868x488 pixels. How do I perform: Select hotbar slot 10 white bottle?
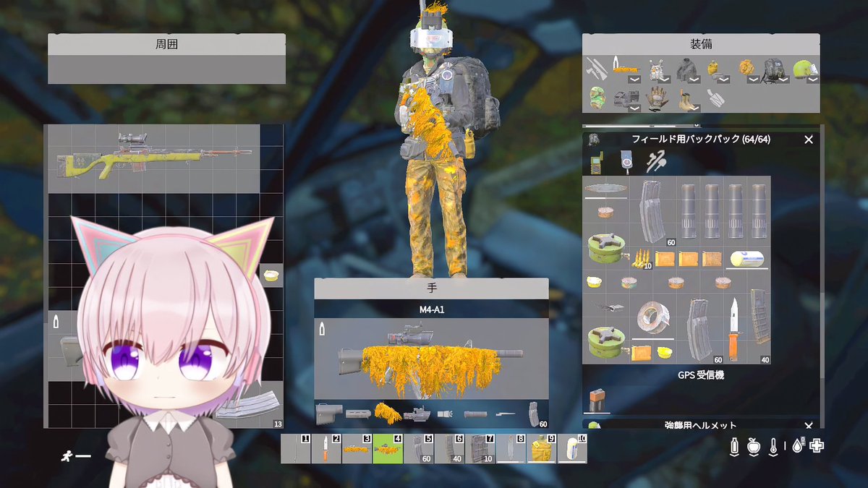(x=572, y=448)
